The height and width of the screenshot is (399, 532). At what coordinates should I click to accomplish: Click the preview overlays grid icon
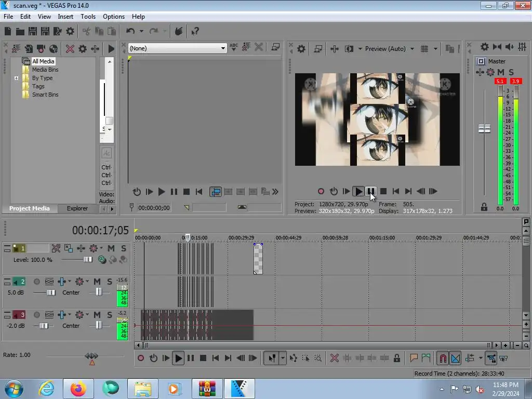424,49
